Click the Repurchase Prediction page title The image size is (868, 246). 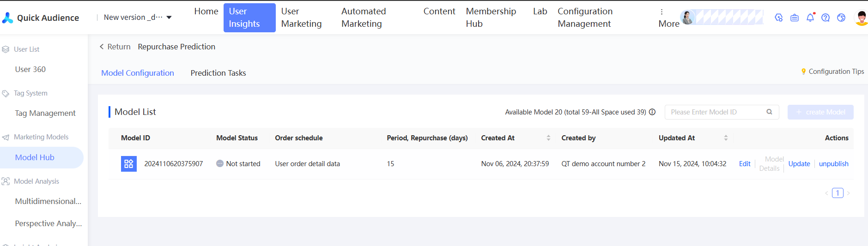(176, 47)
